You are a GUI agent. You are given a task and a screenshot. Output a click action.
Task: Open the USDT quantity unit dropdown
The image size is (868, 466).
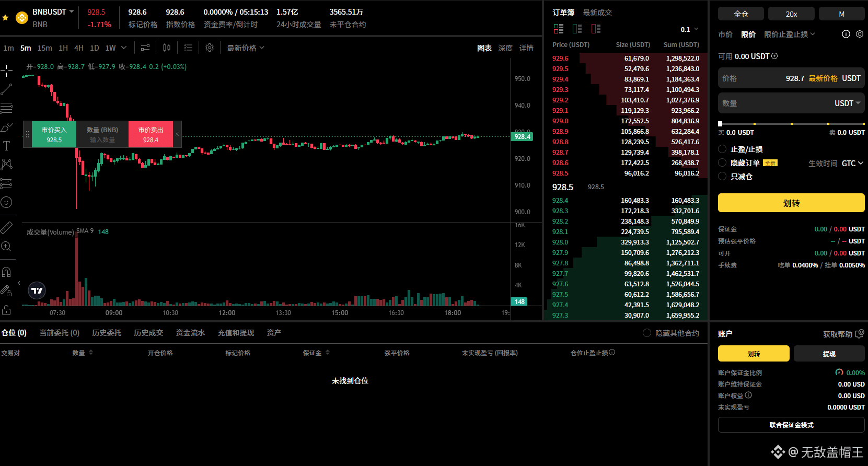tap(848, 103)
